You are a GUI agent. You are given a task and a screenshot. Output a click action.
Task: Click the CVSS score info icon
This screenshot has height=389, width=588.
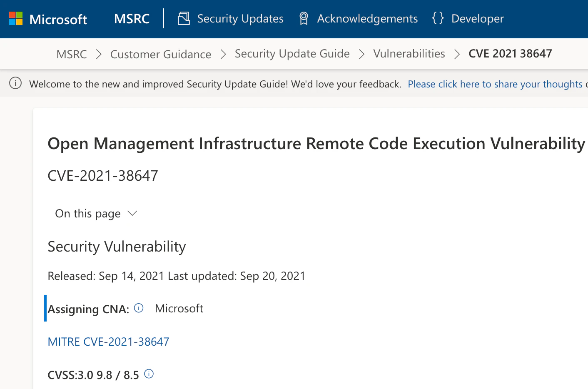(149, 374)
